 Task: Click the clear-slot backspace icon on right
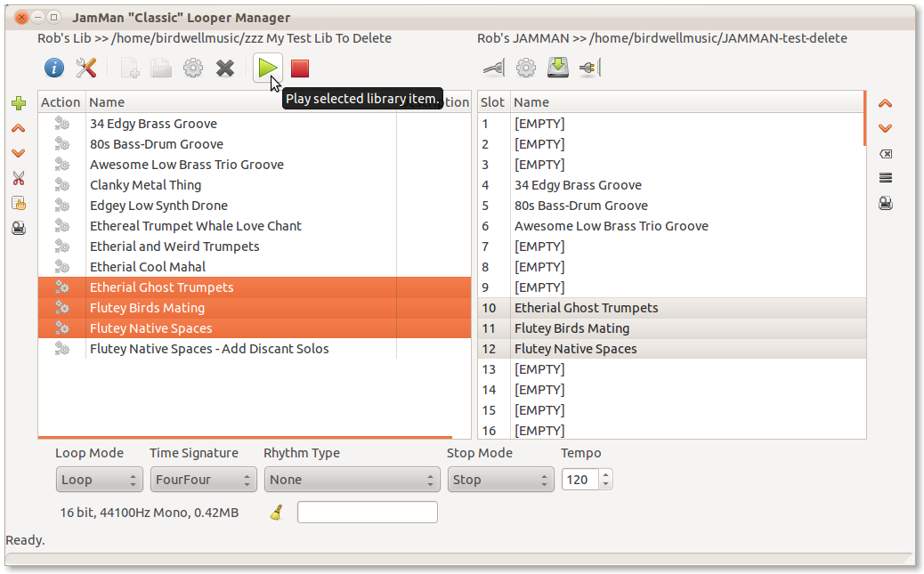tap(886, 154)
